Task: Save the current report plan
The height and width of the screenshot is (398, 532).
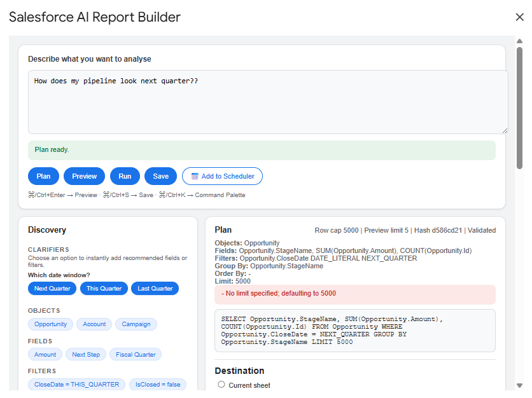Action: point(160,176)
